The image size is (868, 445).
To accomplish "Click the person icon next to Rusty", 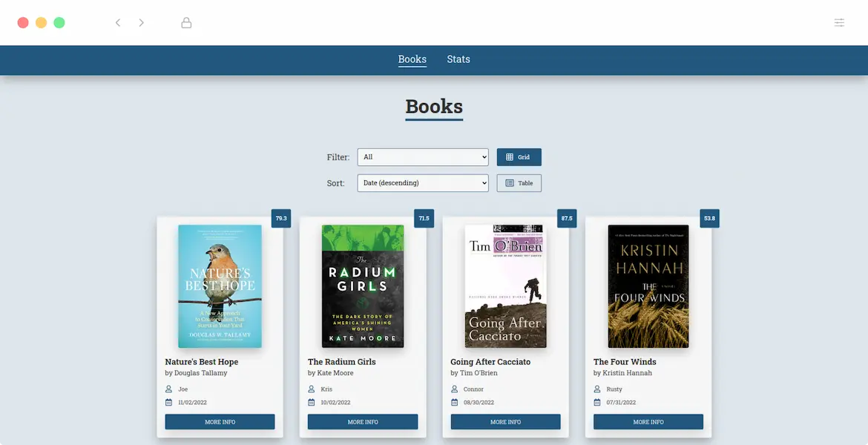I will tap(596, 389).
